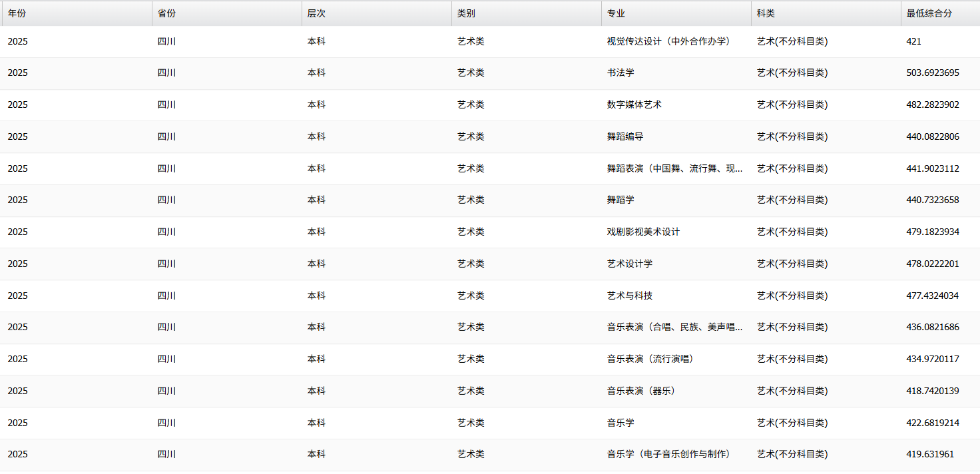Click the score 422.6819214

pyautogui.click(x=933, y=423)
